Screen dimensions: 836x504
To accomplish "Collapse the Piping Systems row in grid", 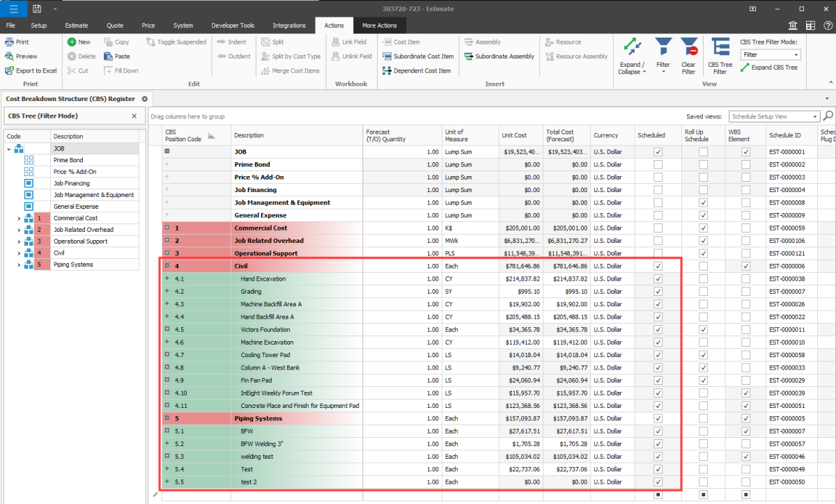I will [x=167, y=418].
